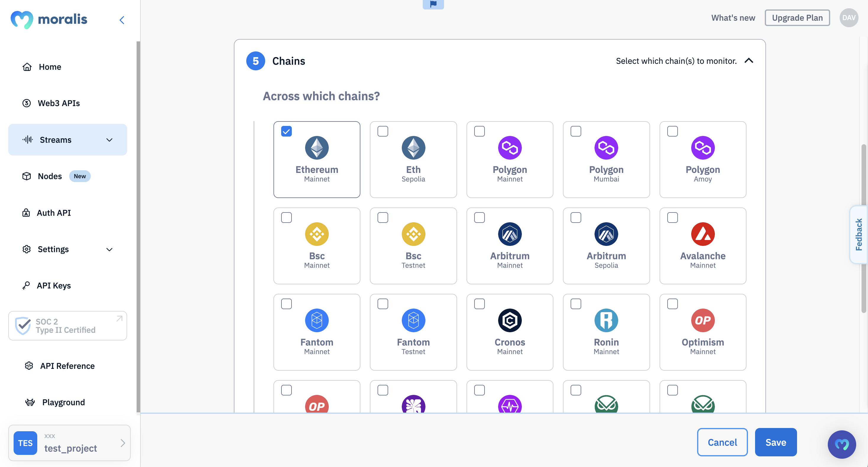Click the Auth API lock icon
Viewport: 868px width, 467px height.
coord(26,213)
